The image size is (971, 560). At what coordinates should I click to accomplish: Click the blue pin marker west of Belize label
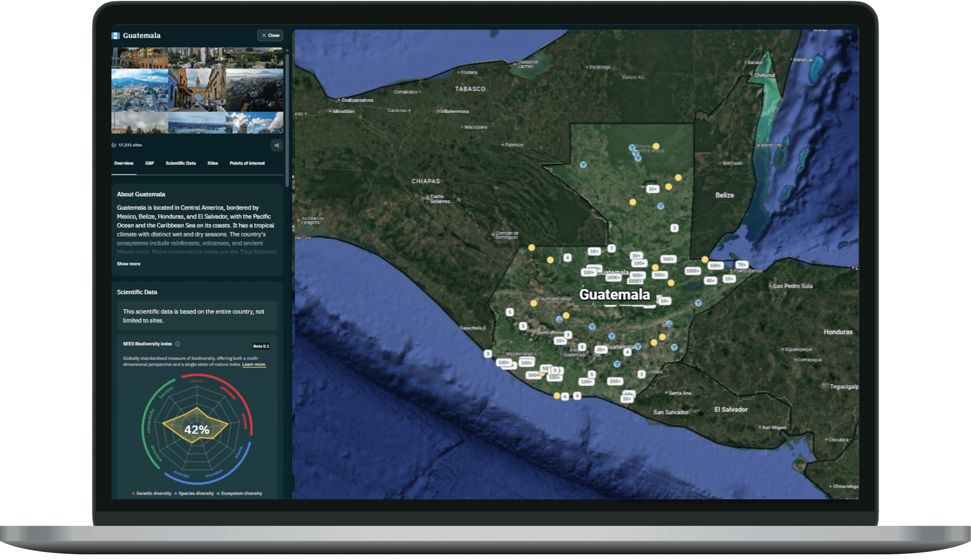pyautogui.click(x=660, y=206)
